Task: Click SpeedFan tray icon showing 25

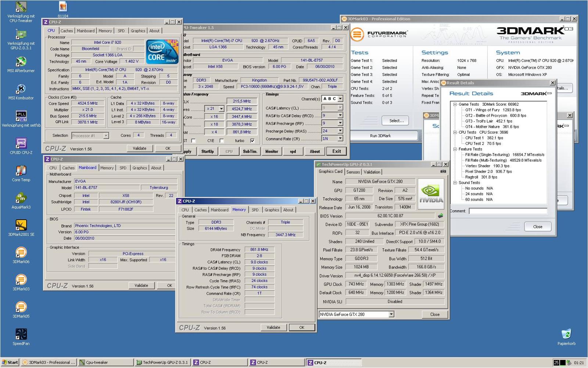Action: click(556, 362)
